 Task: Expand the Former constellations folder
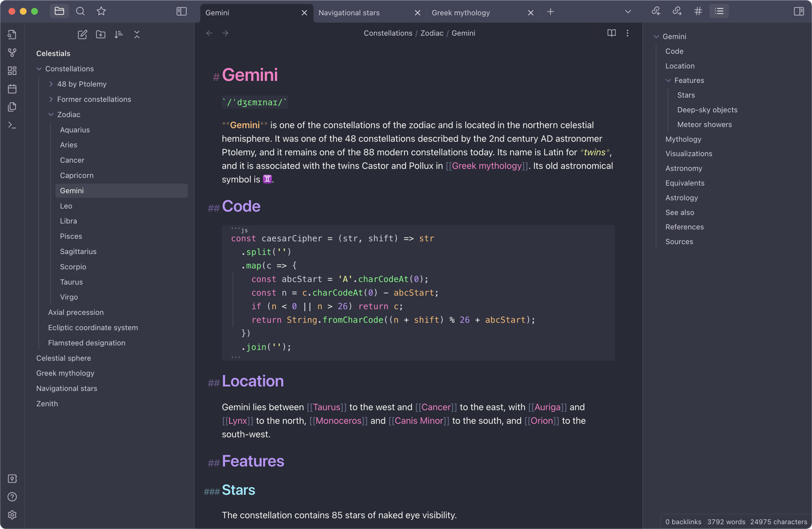click(51, 99)
